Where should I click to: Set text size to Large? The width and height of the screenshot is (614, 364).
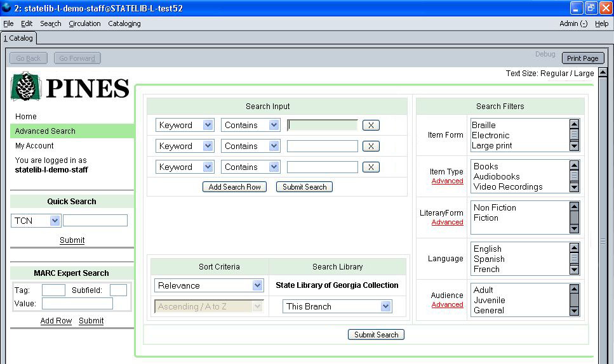[x=584, y=74]
